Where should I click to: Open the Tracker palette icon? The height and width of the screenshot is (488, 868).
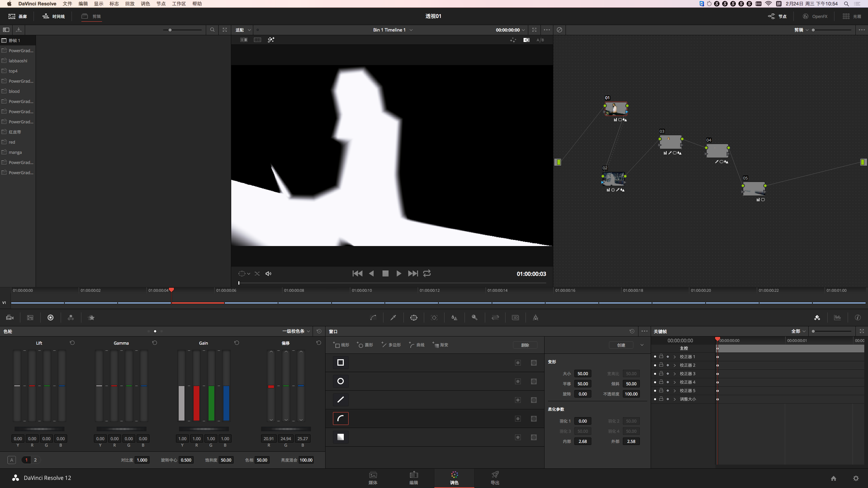434,318
